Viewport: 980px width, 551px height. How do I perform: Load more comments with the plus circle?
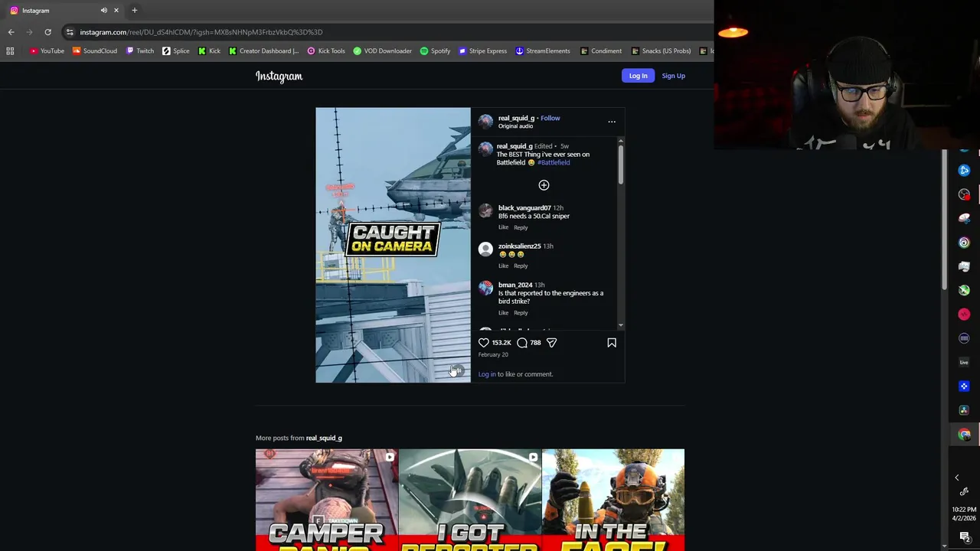(544, 185)
